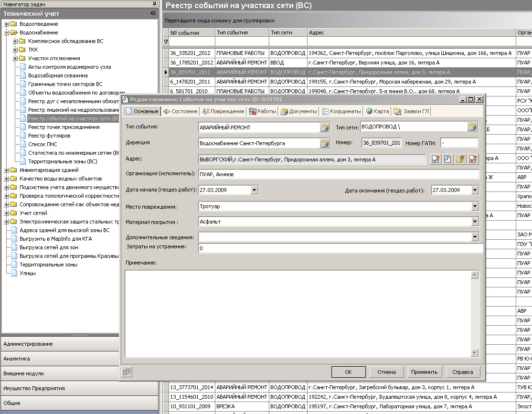Click the icon at dialog's bottom-left corner
Viewport: 532px width, 414px height.
tap(127, 372)
